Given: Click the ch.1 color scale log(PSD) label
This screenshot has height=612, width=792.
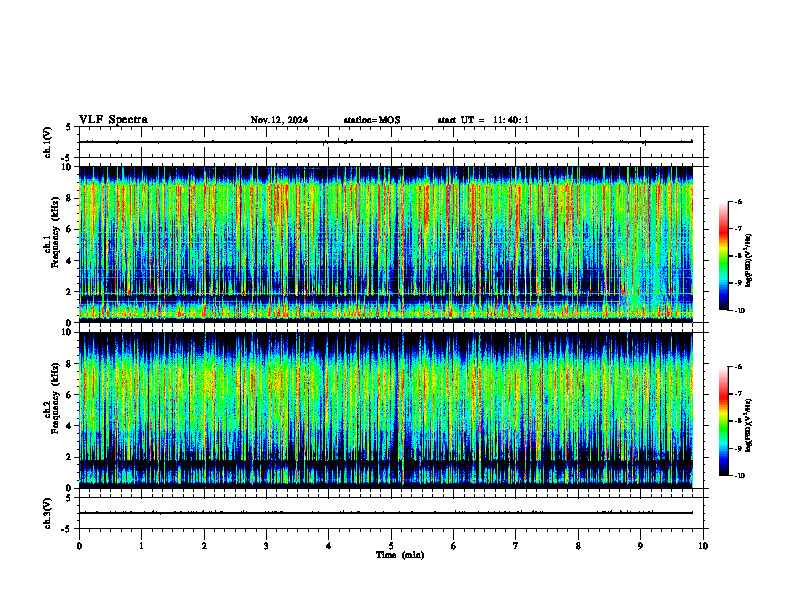Looking at the screenshot, I should 749,261.
